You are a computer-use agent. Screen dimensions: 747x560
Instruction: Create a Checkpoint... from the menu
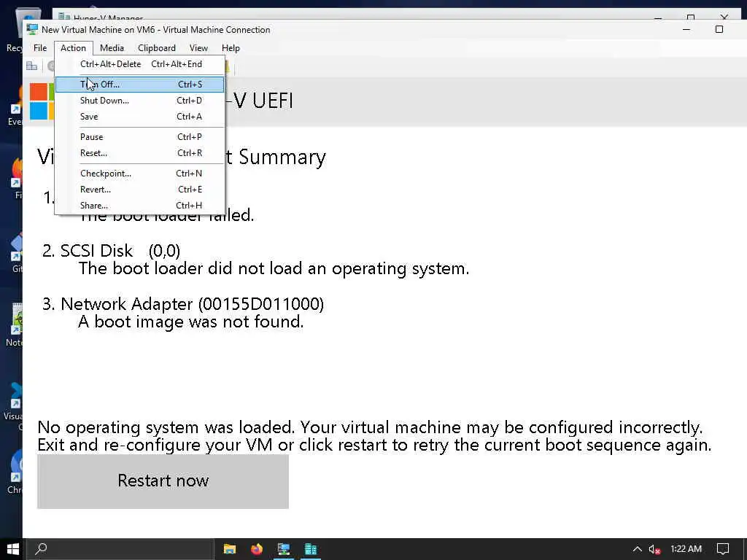(x=139, y=174)
